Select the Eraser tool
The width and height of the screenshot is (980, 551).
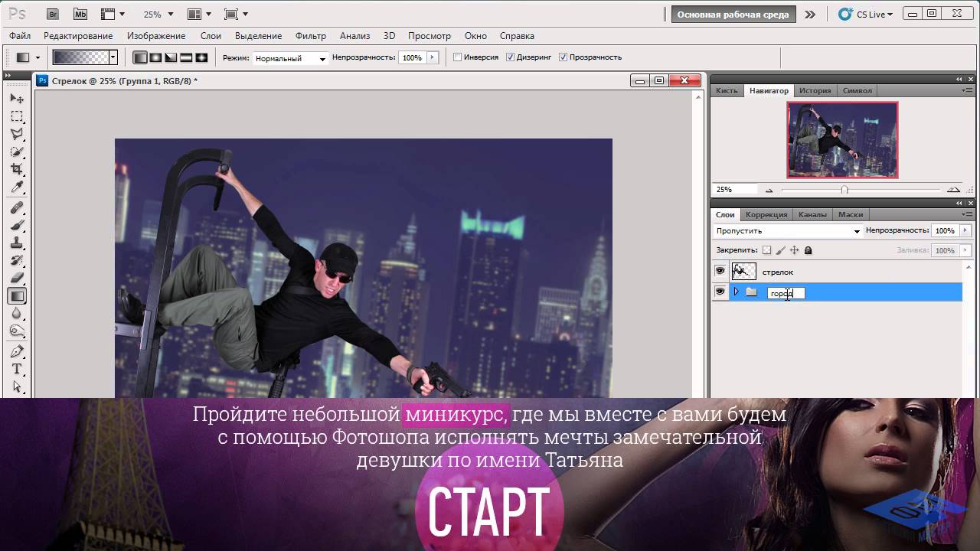16,278
